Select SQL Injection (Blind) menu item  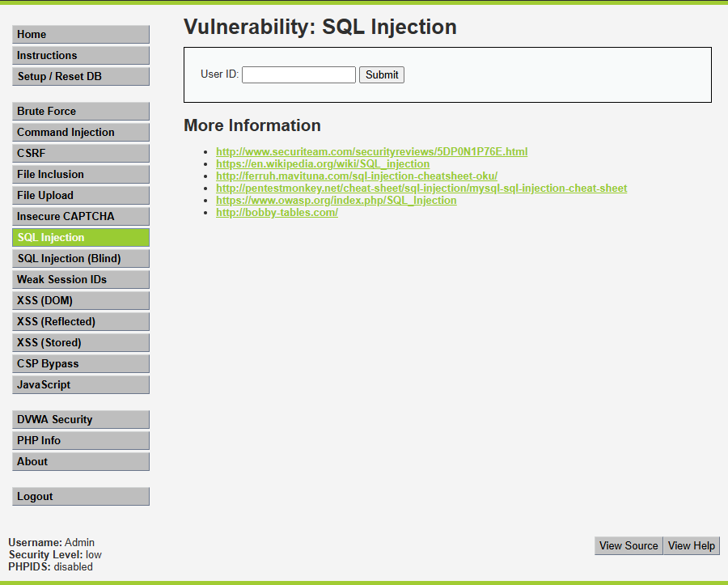[x=81, y=259]
